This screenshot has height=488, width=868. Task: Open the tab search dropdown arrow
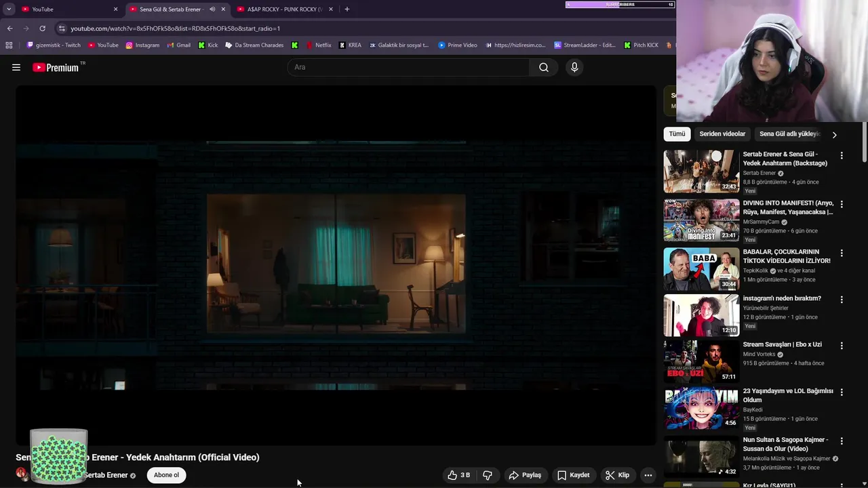[8, 9]
